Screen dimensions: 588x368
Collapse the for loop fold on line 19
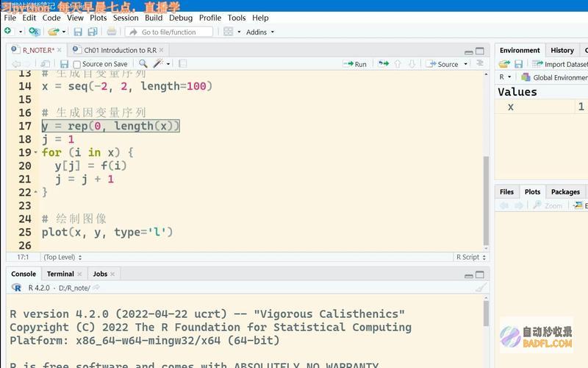coord(35,152)
